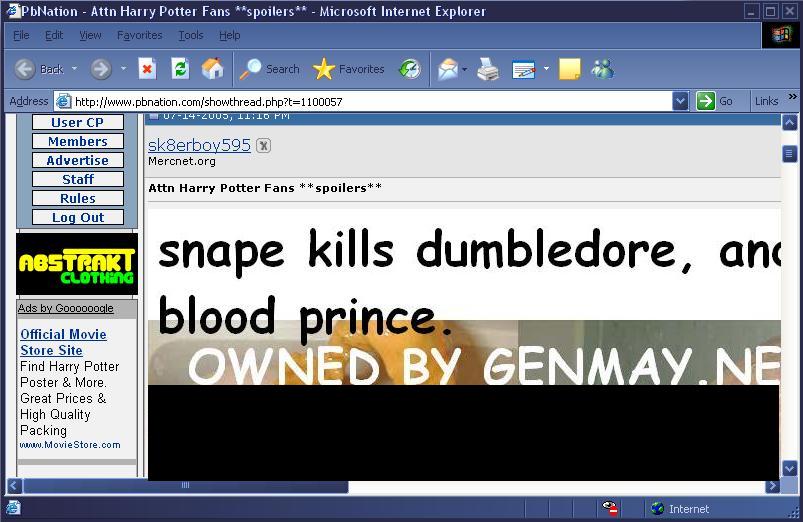This screenshot has width=803, height=522.
Task: Click the Forward arrow button
Action: [101, 69]
